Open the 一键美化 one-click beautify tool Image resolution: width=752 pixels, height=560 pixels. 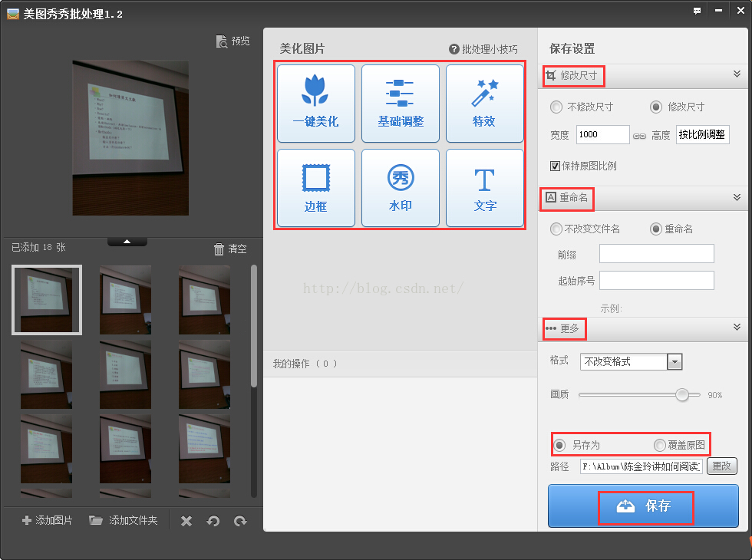[316, 104]
